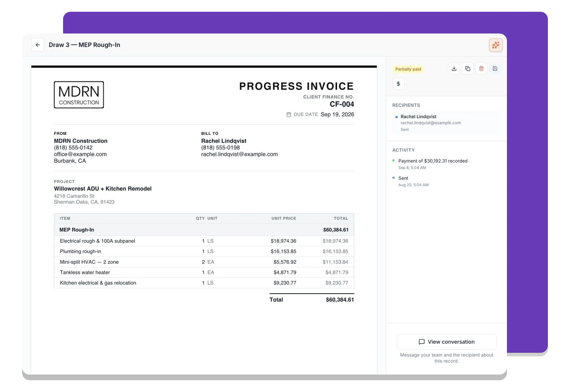Click timestamp Sep 8, 5:04 AM
Screen dimensions: 570x392
tap(412, 168)
